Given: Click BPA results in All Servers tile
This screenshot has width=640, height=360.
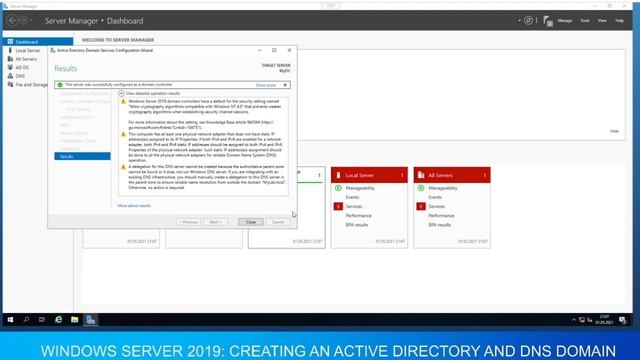Looking at the screenshot, I should click(x=440, y=225).
